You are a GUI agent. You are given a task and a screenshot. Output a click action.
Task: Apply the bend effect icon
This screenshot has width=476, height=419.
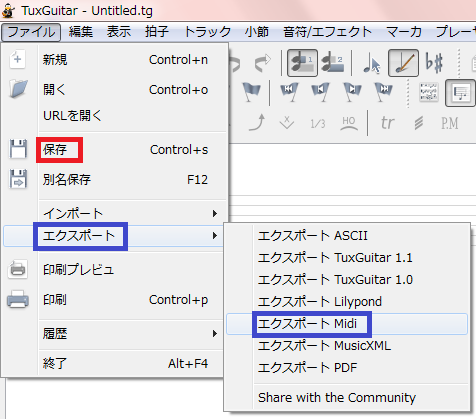tap(257, 122)
